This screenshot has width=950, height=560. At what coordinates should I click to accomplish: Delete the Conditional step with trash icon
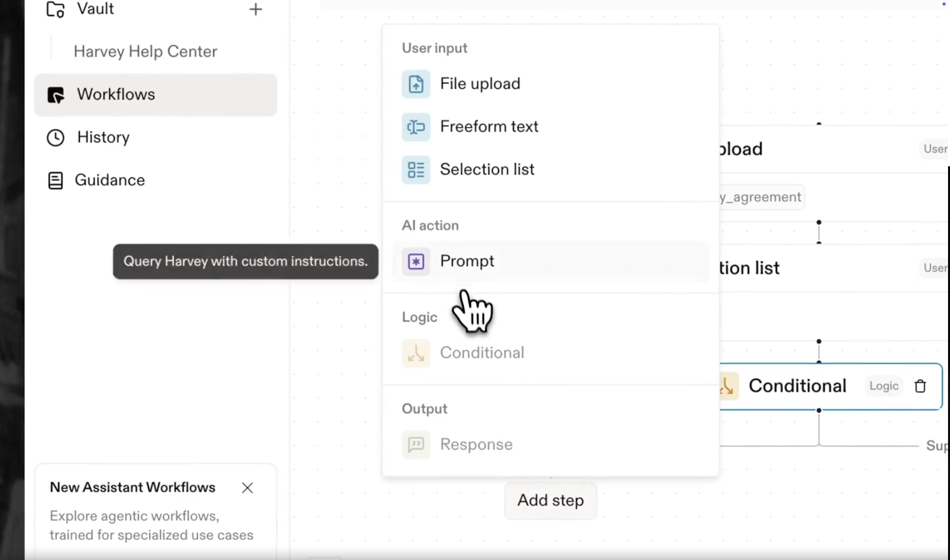[x=920, y=386]
